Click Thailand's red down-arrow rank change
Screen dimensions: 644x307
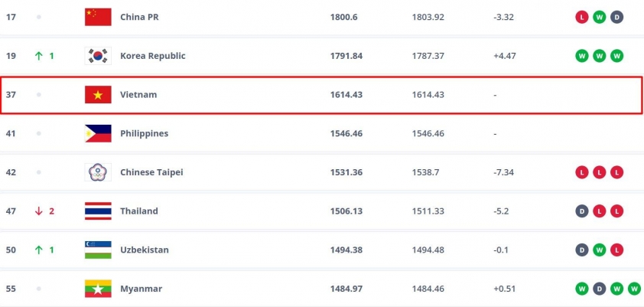(38, 211)
